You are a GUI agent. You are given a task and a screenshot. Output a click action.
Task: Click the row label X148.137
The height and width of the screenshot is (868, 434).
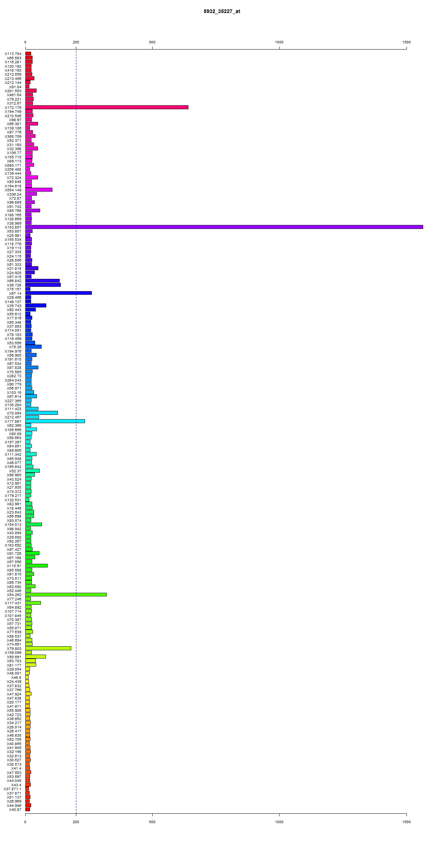click(13, 302)
